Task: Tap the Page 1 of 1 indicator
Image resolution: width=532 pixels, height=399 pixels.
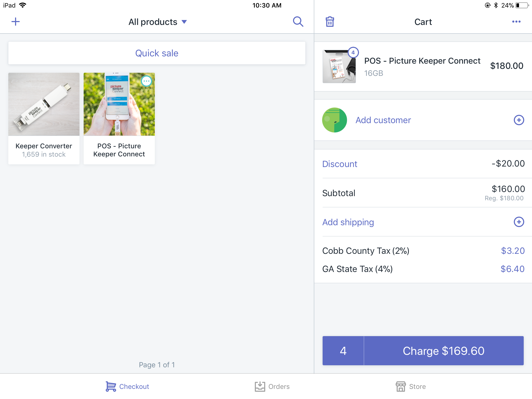Action: point(157,365)
